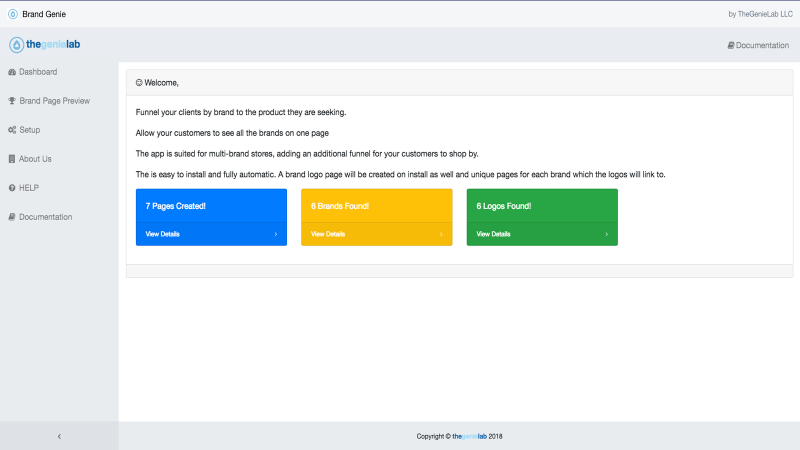800x450 pixels.
Task: View Details of 6 Logos Found
Action: (493, 234)
